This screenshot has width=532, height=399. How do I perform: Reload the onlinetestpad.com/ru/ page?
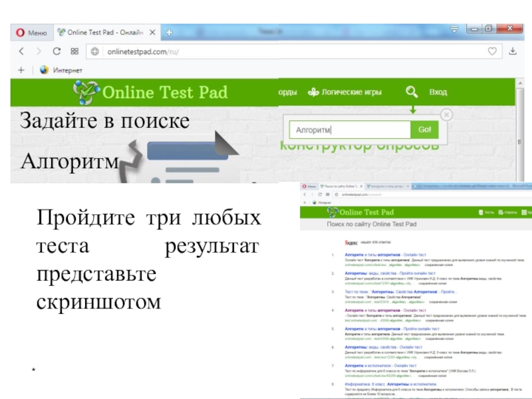[x=57, y=51]
